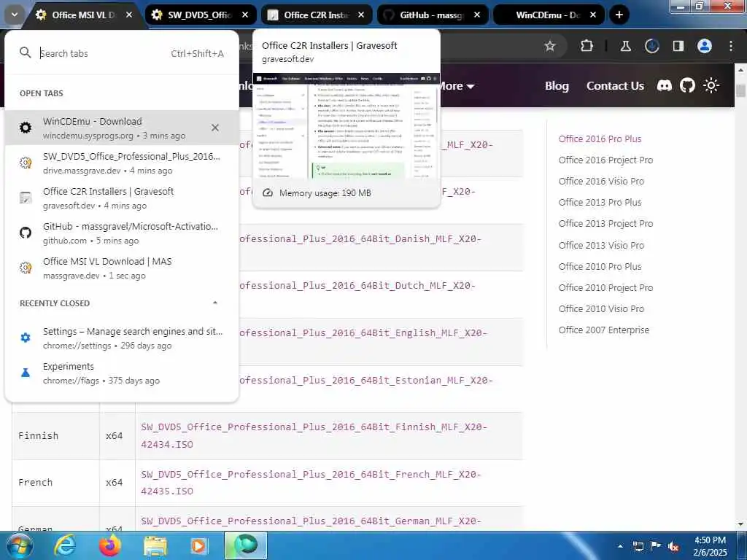Switch to the WinCDEmu tab
747x560 pixels.
point(547,15)
